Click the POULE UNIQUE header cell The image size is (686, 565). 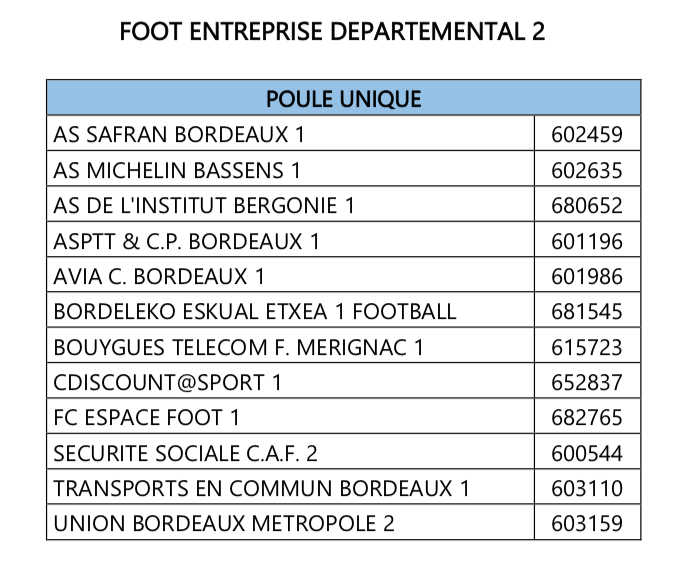[343, 98]
